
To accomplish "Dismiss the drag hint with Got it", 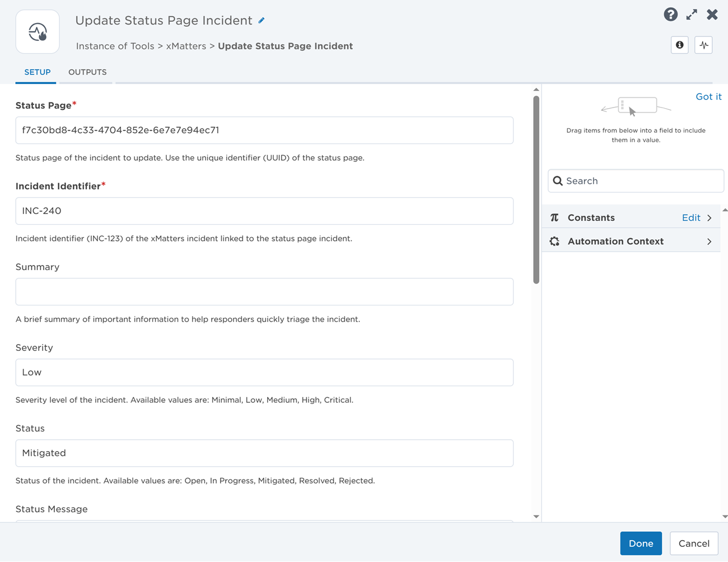I will tap(708, 97).
